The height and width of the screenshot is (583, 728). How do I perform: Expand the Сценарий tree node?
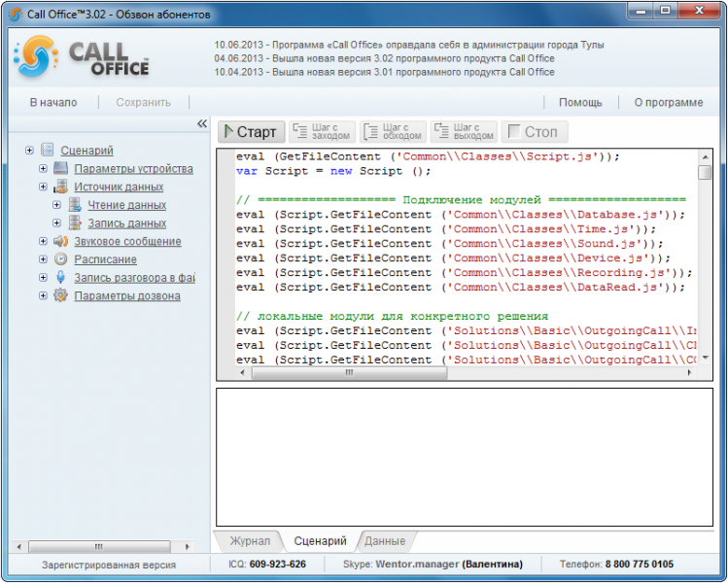click(x=29, y=150)
